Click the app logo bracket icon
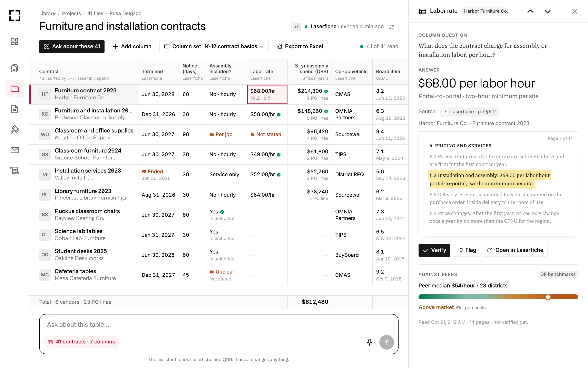The image size is (588, 368). 14,16
